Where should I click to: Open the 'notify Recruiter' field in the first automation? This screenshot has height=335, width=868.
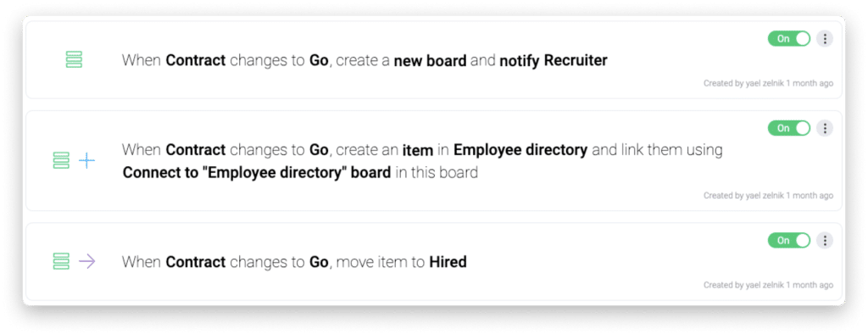553,60
